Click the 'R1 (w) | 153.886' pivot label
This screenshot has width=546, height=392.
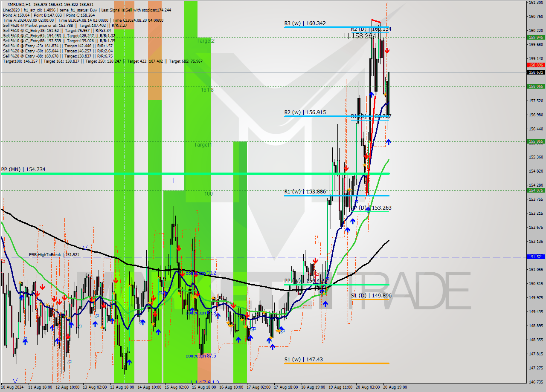click(305, 192)
